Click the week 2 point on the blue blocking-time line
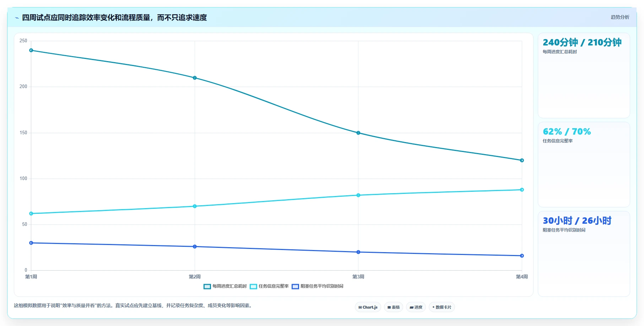 coord(195,246)
